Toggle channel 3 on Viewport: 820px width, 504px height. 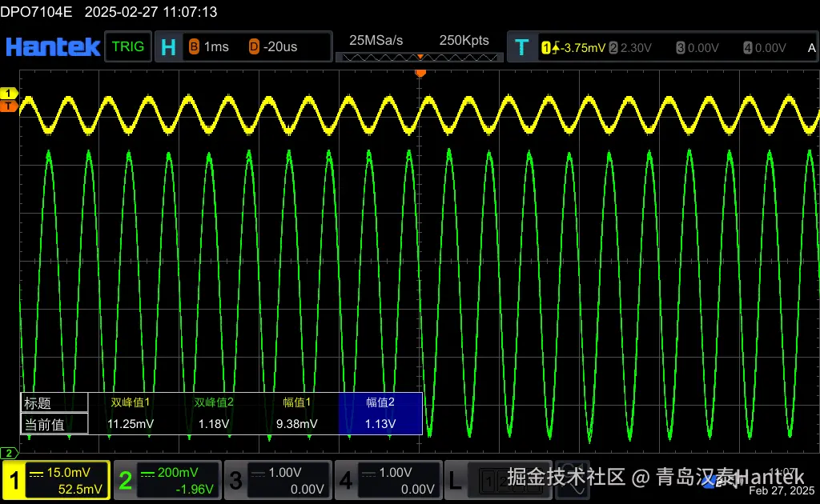click(236, 480)
